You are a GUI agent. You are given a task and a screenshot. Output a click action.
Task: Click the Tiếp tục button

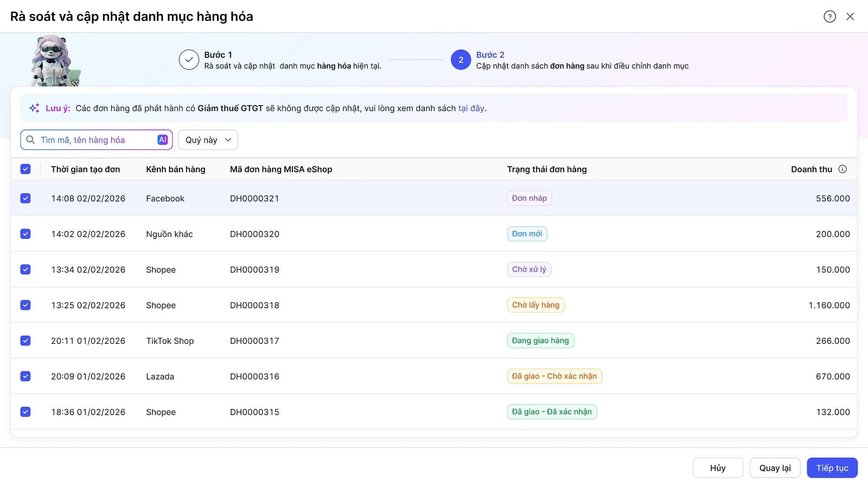coord(832,468)
